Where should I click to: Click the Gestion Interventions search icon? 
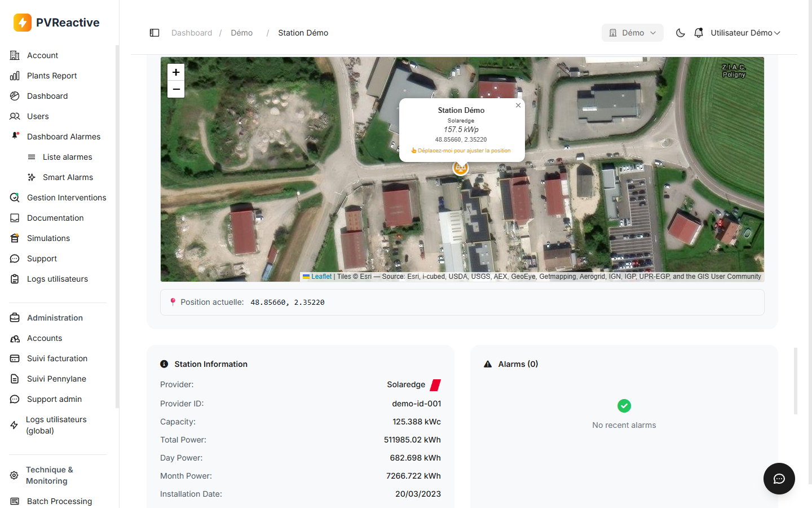click(15, 198)
